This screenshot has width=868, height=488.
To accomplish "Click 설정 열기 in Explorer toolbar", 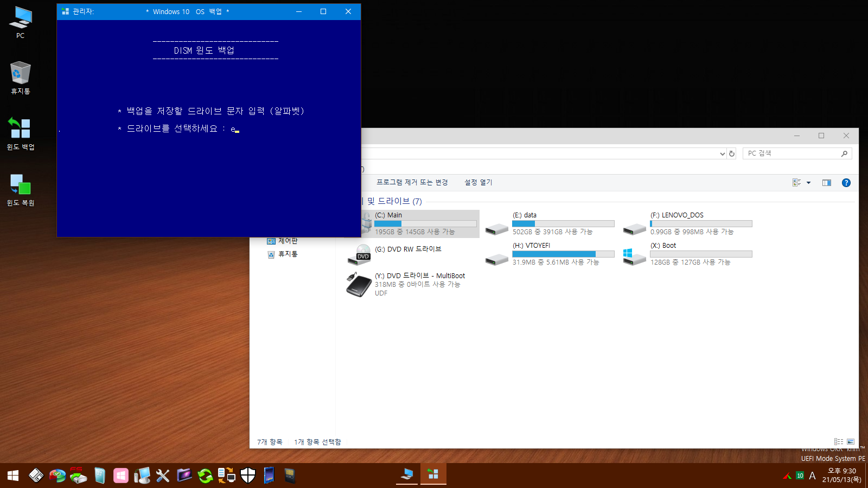I will point(478,183).
